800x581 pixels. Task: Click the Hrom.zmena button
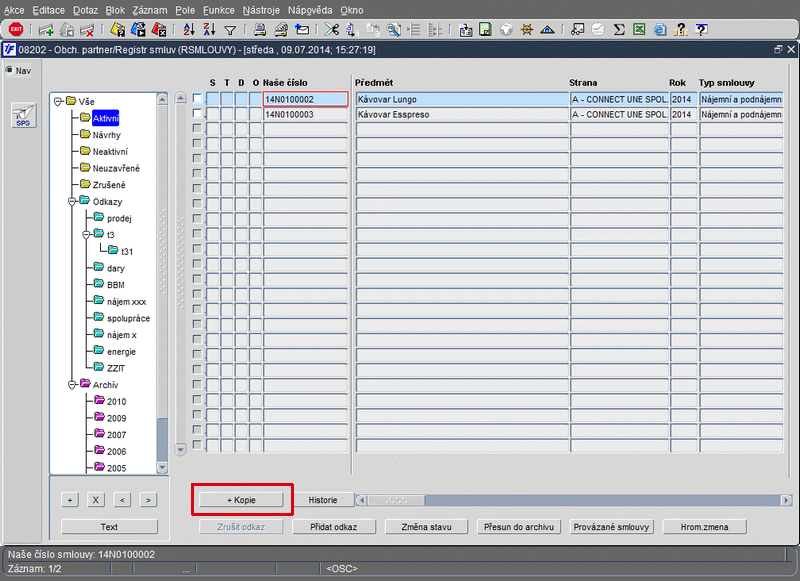coord(704,527)
